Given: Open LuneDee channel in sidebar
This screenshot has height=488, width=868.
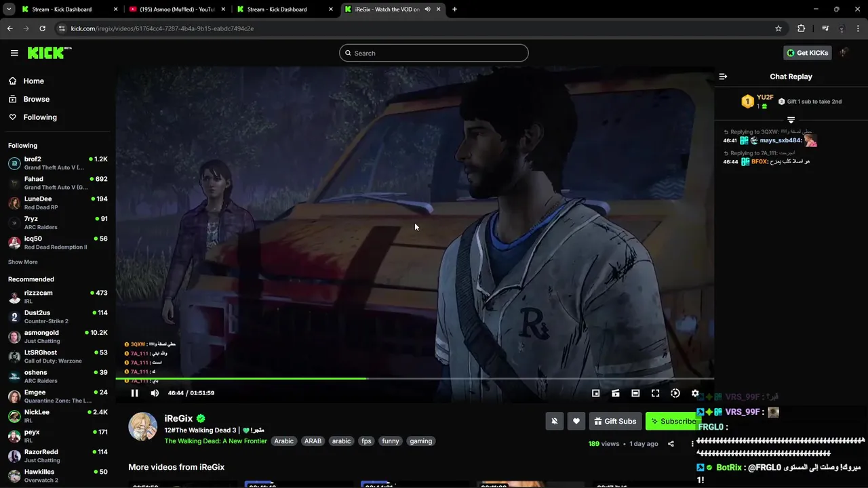Looking at the screenshot, I should [58, 203].
